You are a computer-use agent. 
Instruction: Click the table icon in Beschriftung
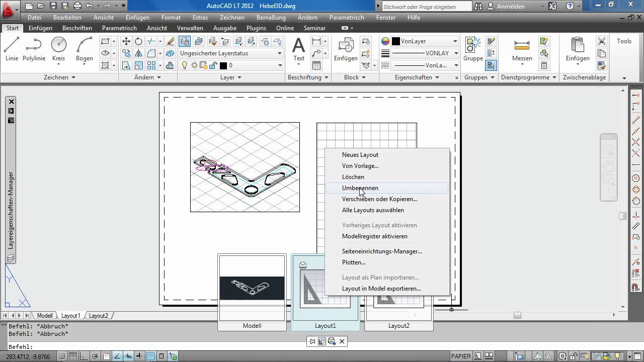tap(316, 65)
